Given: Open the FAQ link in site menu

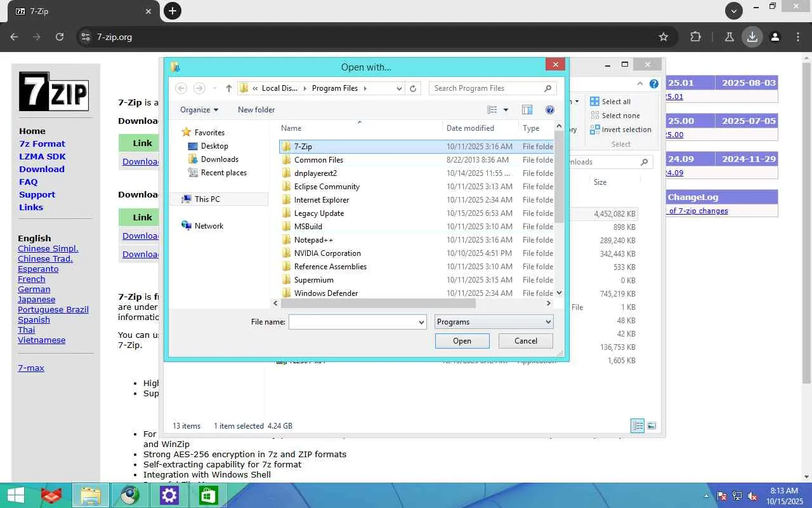Looking at the screenshot, I should click(x=29, y=182).
